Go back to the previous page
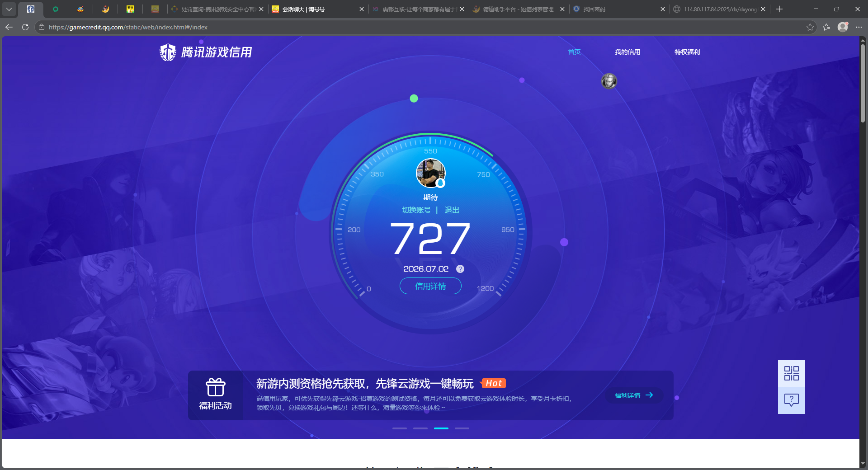Image resolution: width=868 pixels, height=470 pixels. coord(9,27)
